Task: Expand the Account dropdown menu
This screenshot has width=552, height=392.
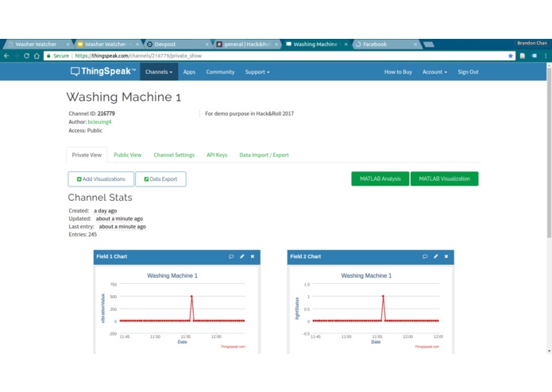Action: pos(434,71)
